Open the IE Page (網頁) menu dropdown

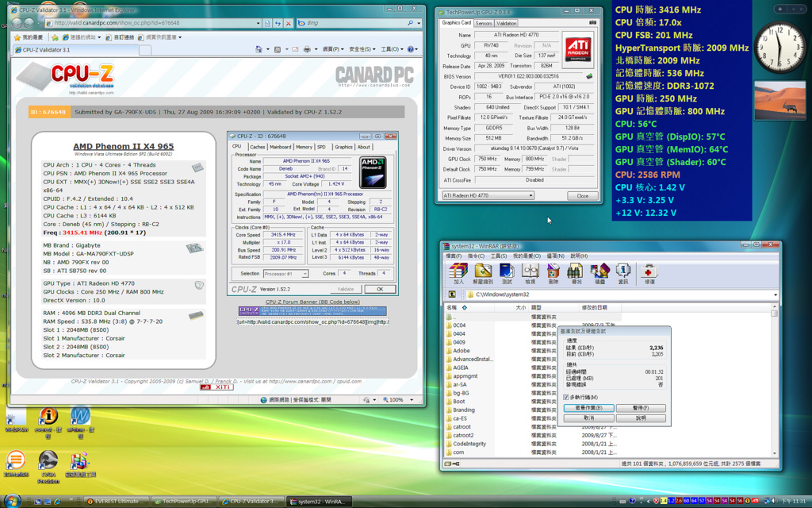tap(332, 49)
